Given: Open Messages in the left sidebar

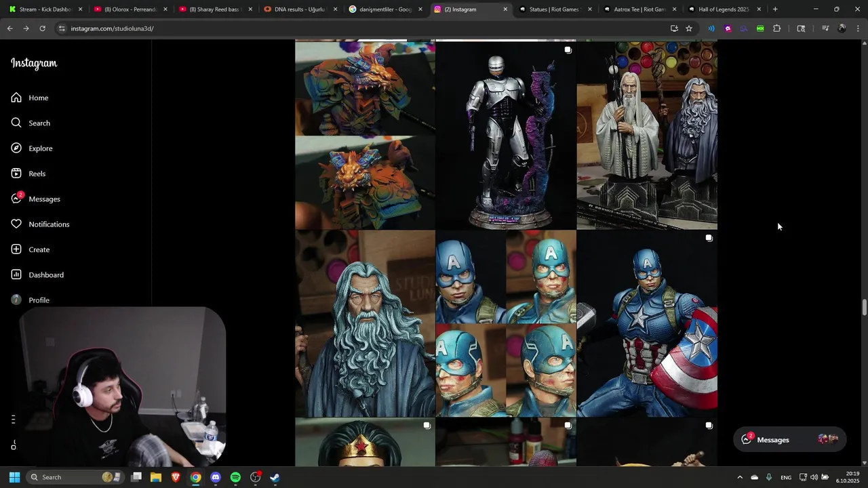Looking at the screenshot, I should [36, 199].
